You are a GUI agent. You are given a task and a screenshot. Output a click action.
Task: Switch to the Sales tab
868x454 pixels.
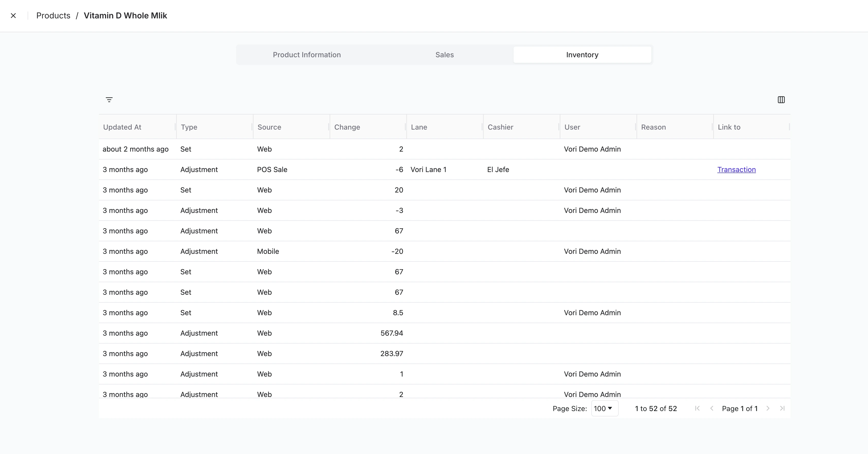coord(444,54)
